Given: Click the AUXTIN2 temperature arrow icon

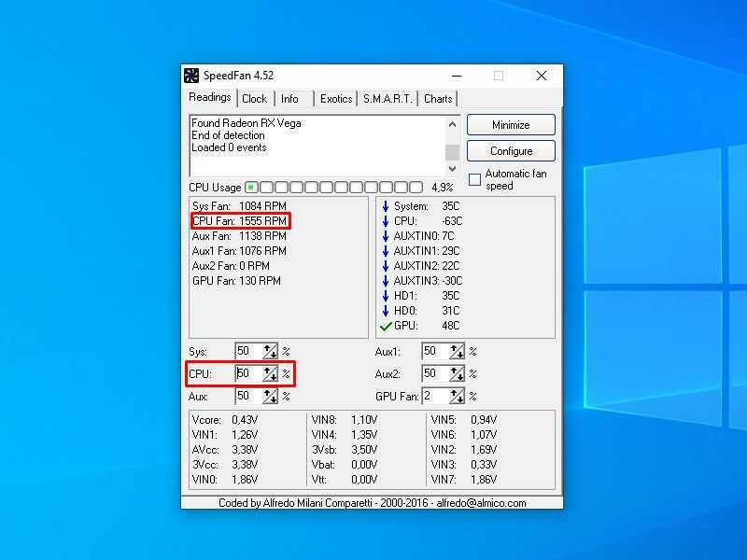Looking at the screenshot, I should 386,266.
